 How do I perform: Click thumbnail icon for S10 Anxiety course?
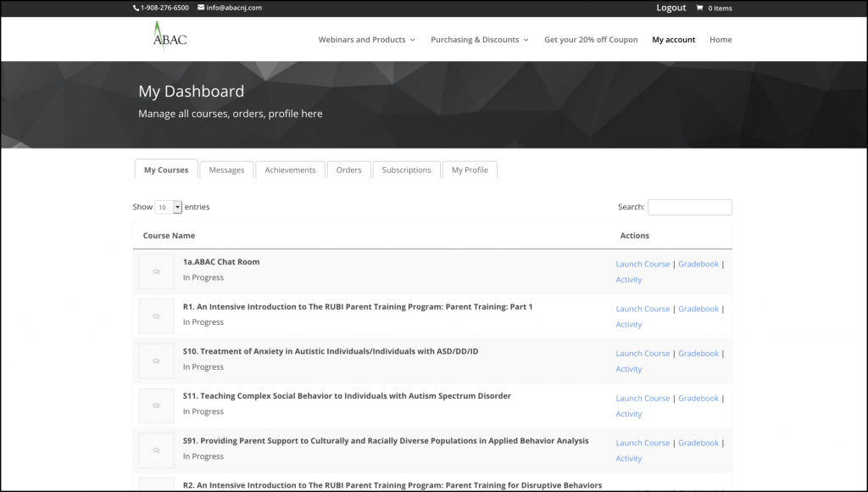[156, 361]
